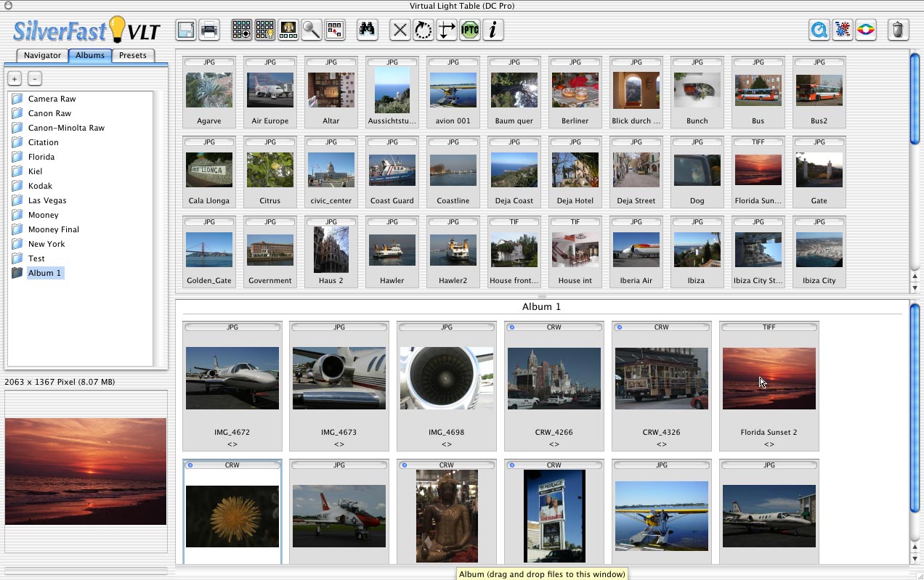Viewport: 924px width, 580px height.
Task: Select the Las Vegas album folder
Action: pos(47,200)
